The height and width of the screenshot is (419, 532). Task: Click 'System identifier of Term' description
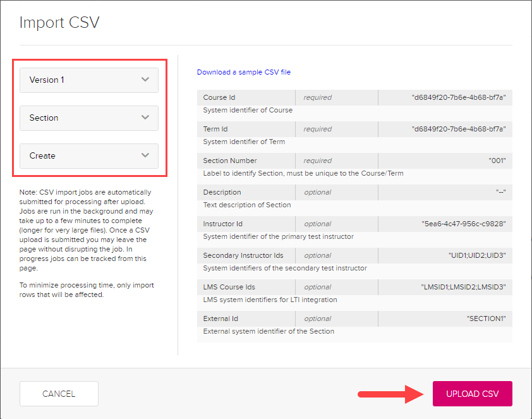(244, 142)
